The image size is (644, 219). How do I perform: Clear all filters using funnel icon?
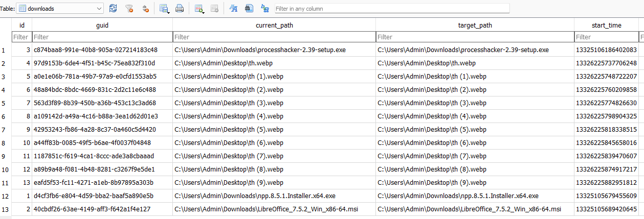129,8
